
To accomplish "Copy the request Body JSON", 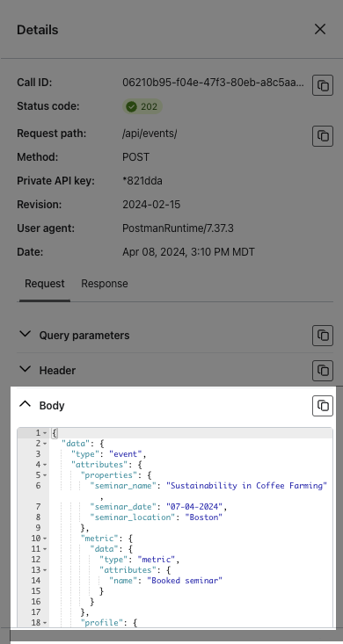I will tap(323, 406).
